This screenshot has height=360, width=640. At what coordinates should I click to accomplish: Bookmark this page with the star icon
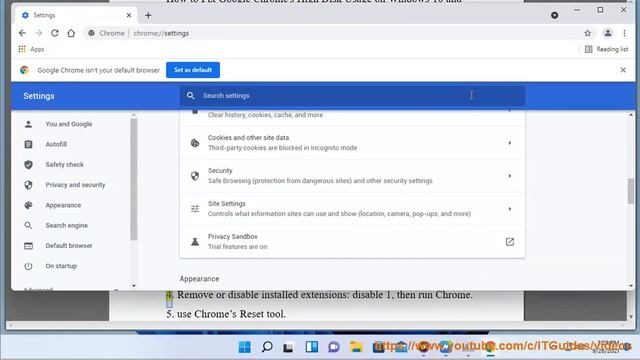[587, 33]
